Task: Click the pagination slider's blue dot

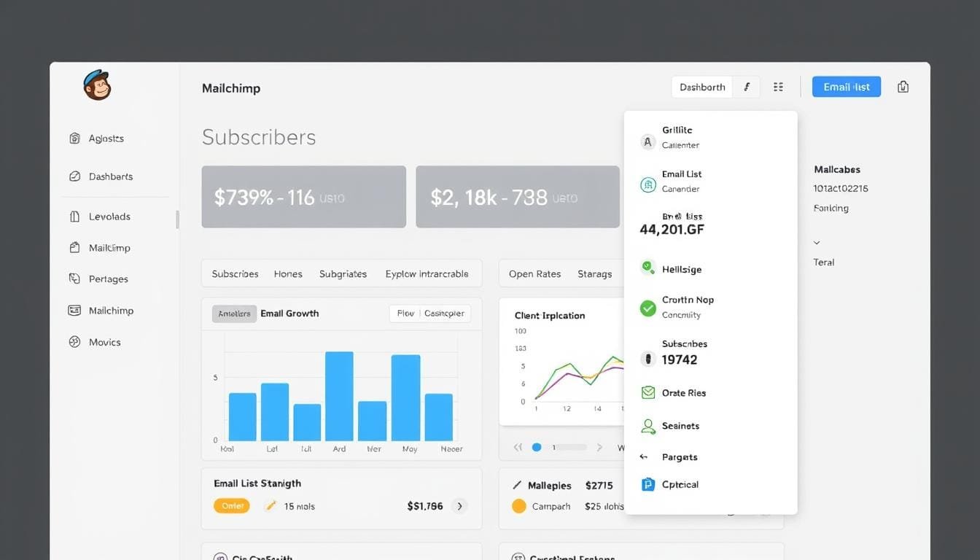Action: [537, 447]
